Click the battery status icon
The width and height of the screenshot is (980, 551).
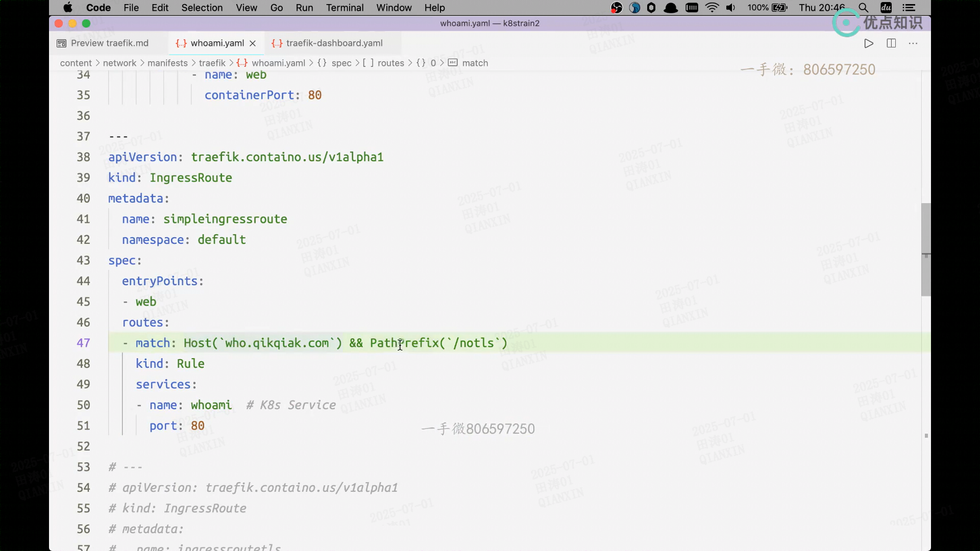[779, 8]
